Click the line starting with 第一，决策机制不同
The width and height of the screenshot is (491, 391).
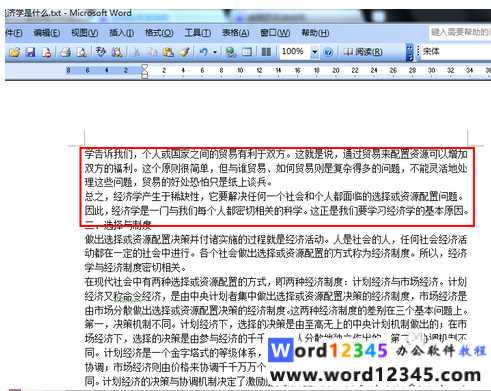click(276, 324)
